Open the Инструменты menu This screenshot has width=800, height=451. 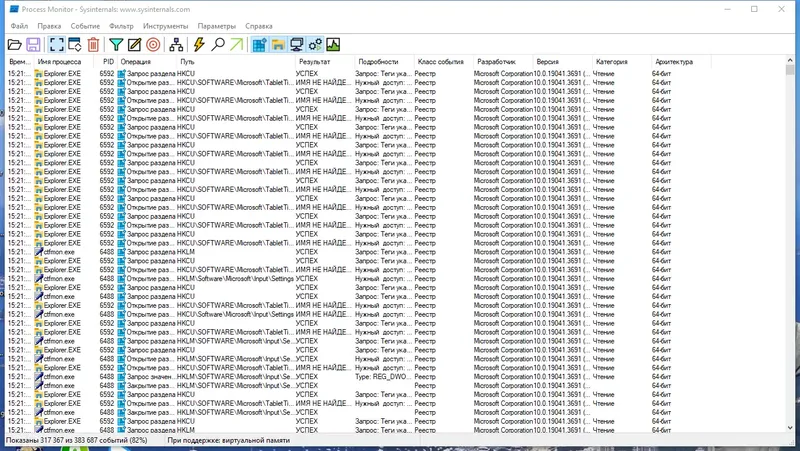[165, 26]
